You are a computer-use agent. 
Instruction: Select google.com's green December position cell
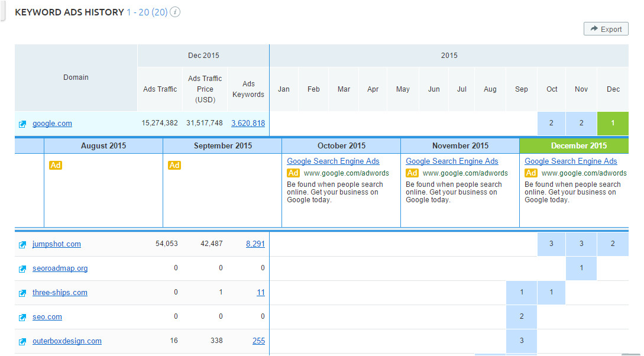coord(613,124)
